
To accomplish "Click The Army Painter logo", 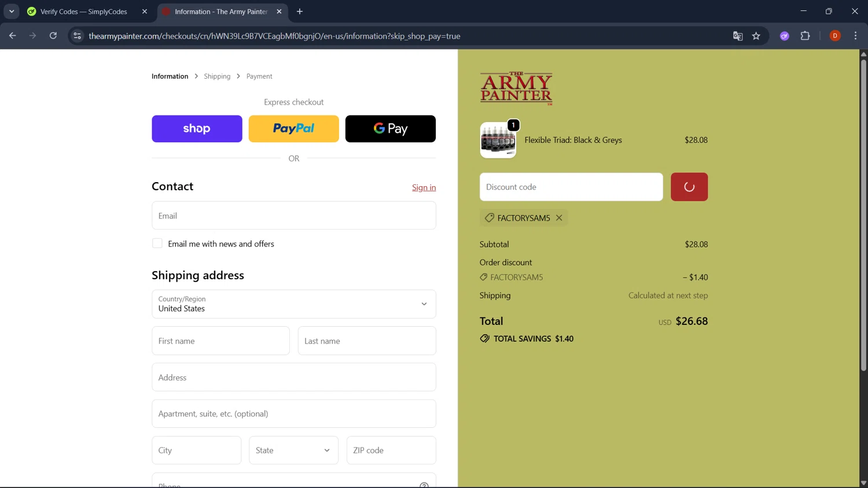I will 516,88.
